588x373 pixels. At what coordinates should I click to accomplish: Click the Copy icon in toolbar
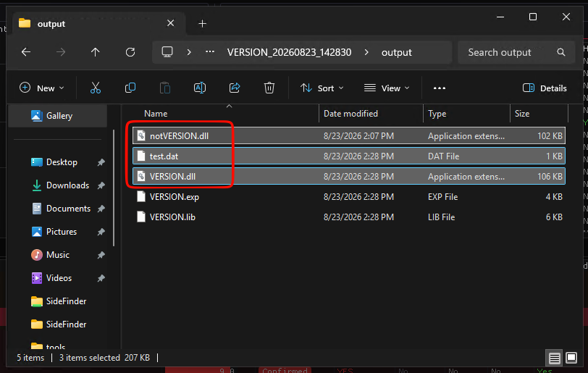point(130,88)
